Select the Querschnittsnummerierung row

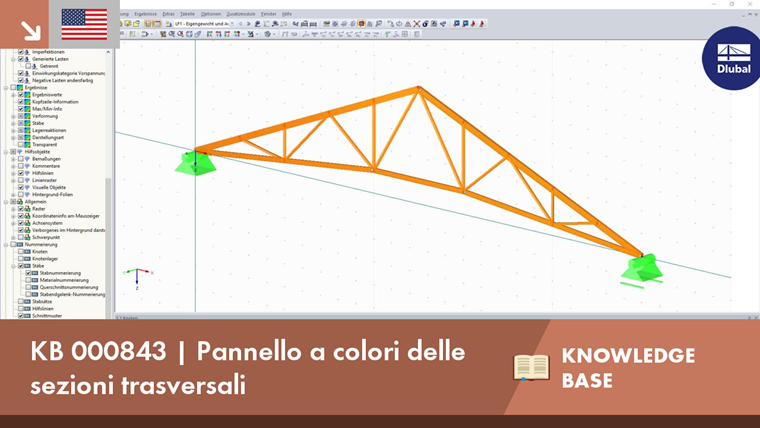tap(69, 287)
